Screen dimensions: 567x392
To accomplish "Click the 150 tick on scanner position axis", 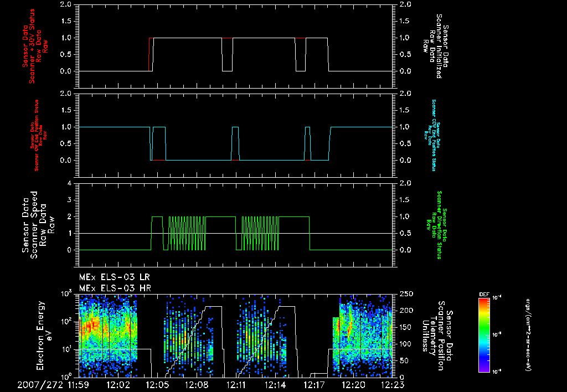I will pyautogui.click(x=406, y=327).
